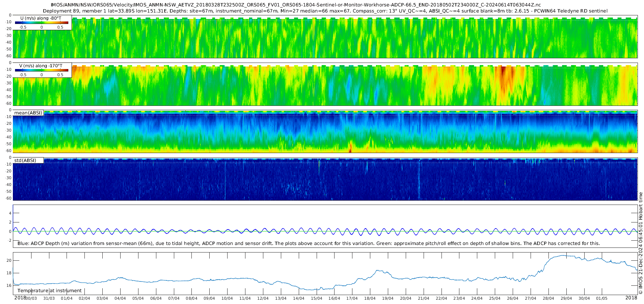This screenshot has height=304, width=644.
Task: Click the V (m/s) velocity colorbar
Action: click(42, 70)
